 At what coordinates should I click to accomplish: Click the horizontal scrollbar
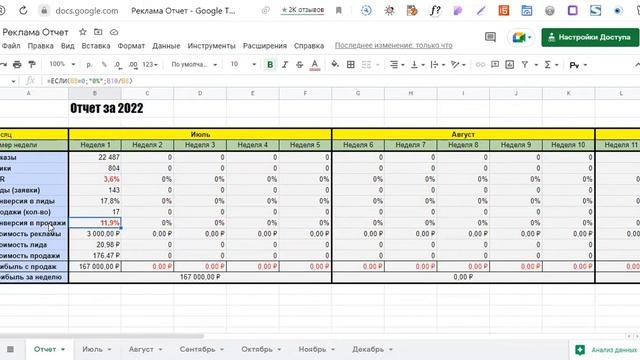click(x=102, y=336)
